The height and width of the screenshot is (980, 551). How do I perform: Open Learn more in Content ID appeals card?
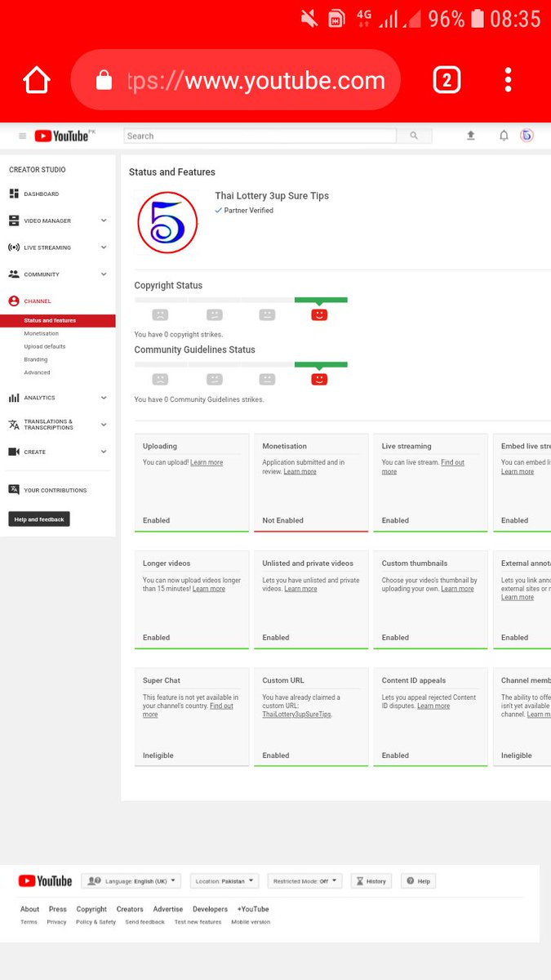[433, 706]
